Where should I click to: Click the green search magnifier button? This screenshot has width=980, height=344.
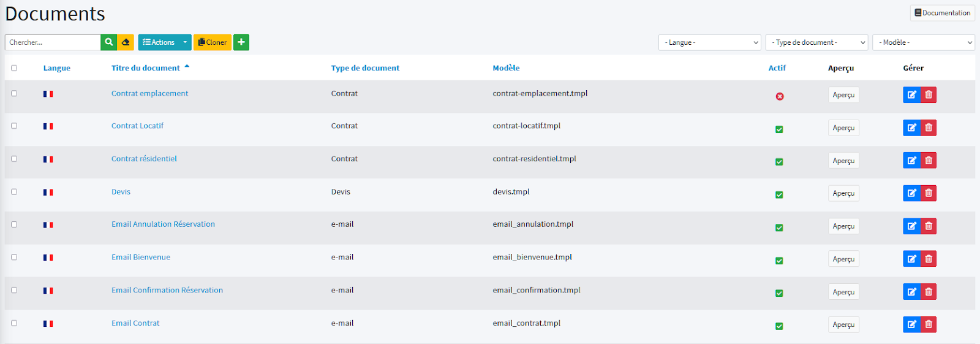pyautogui.click(x=108, y=42)
